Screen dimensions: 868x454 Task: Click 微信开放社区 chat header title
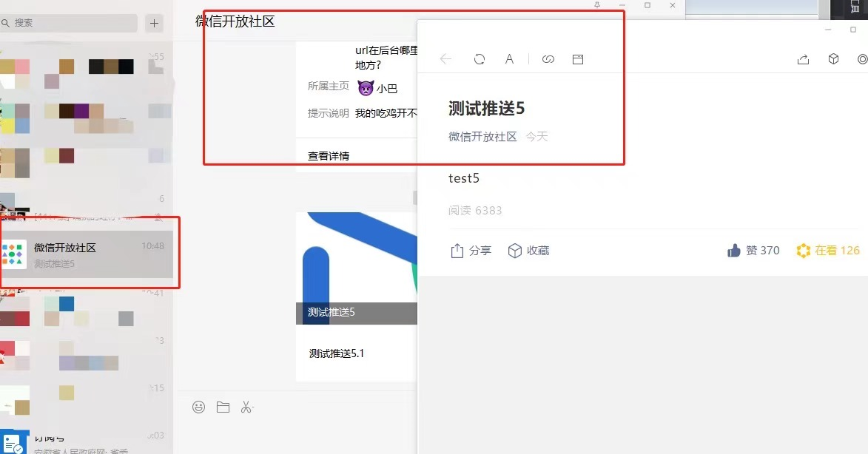click(x=235, y=21)
